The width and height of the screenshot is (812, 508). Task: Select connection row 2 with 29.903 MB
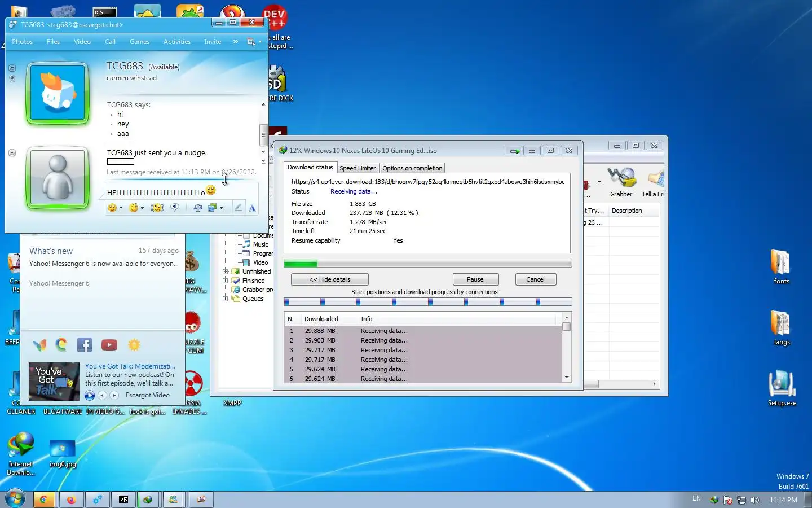pos(423,340)
